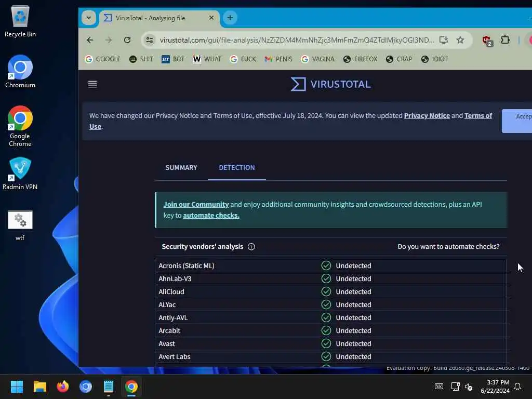Image resolution: width=532 pixels, height=399 pixels.
Task: Open the CRAP bookmark
Action: 399,59
